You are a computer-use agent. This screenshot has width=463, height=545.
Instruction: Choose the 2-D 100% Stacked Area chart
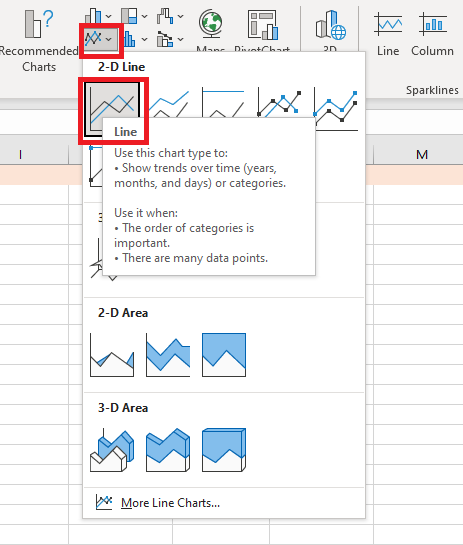[x=224, y=355]
